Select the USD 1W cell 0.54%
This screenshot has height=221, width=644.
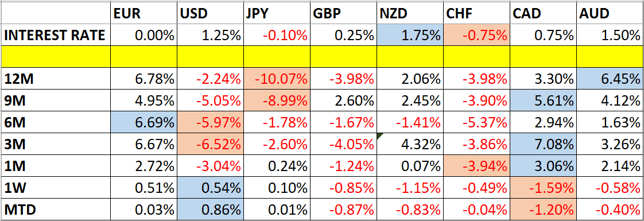pos(210,187)
